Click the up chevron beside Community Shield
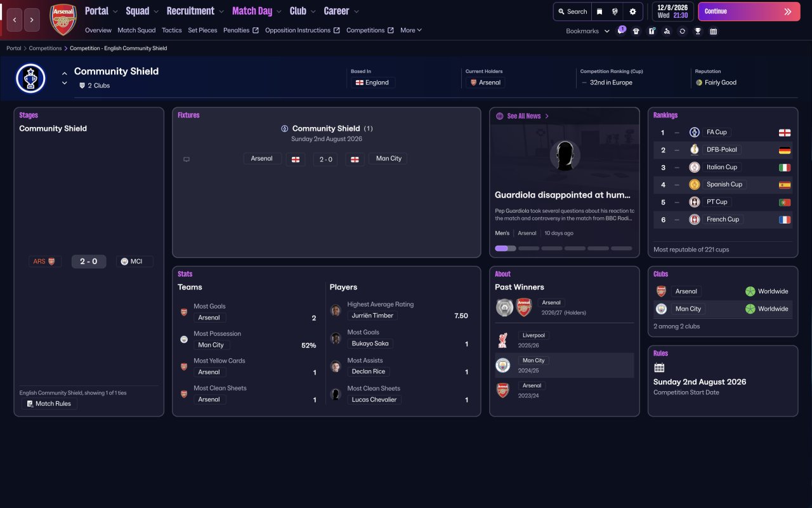 [x=64, y=74]
